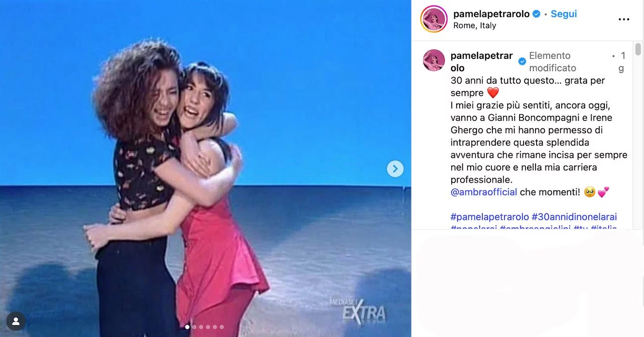Click the pamelapetrarolo username in the caption
The image size is (644, 337).
[x=482, y=61]
